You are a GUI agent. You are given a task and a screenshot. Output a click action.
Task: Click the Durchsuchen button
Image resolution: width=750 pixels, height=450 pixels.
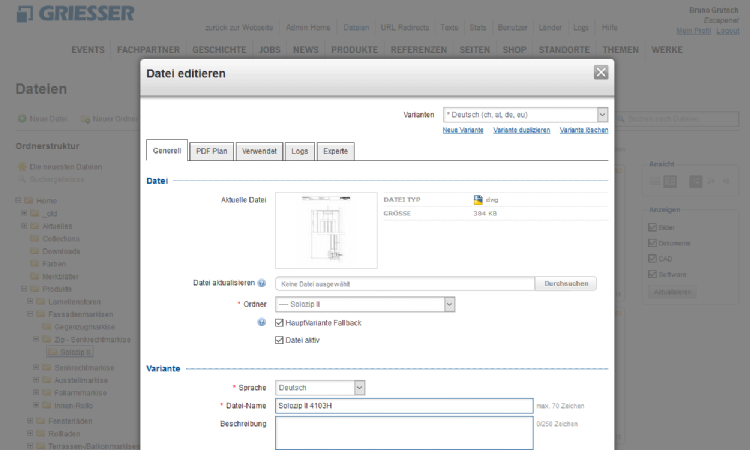(565, 284)
